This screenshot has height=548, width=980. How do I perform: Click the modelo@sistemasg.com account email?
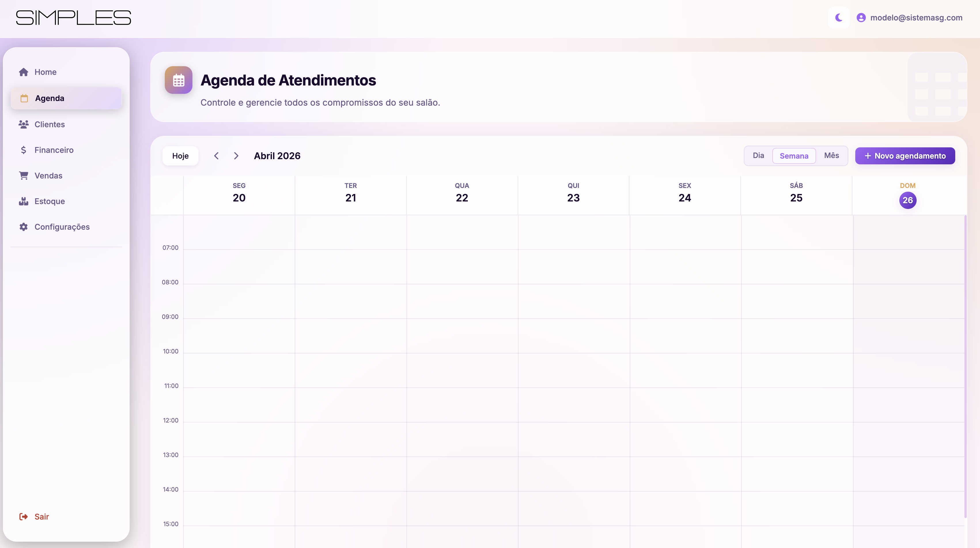(x=916, y=18)
